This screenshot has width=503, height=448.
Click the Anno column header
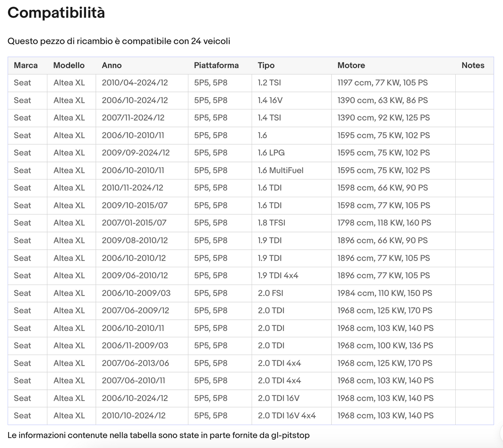[112, 65]
